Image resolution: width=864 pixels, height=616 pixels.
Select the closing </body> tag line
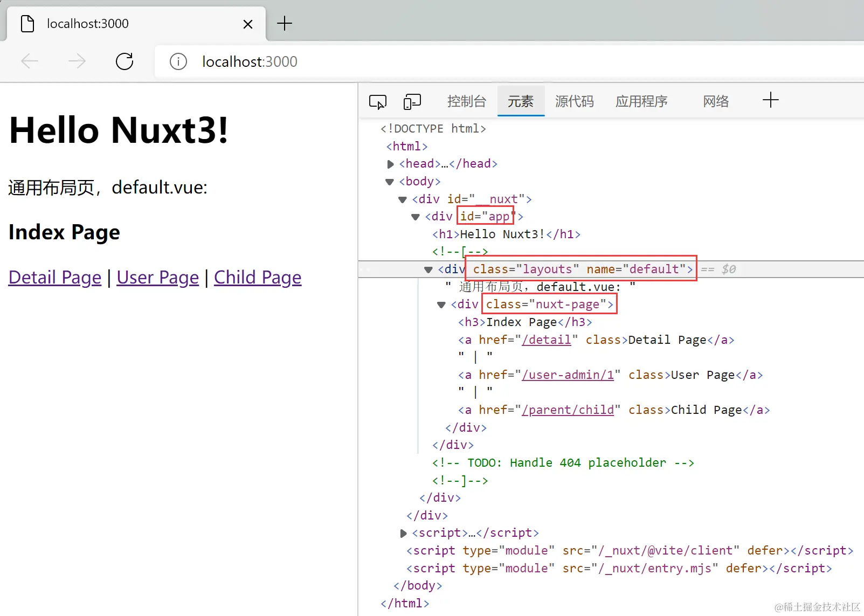[418, 585]
